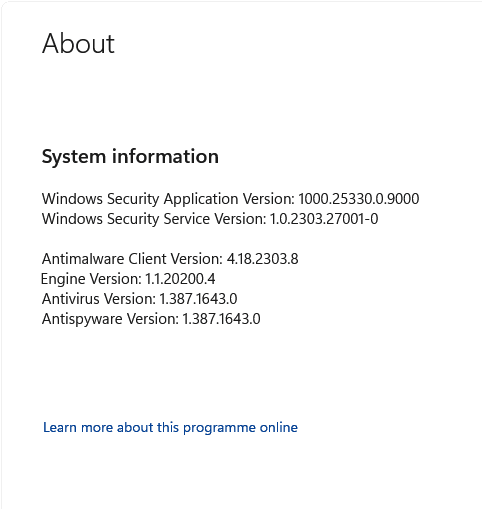Select the number following Antivirus Version

click(198, 299)
